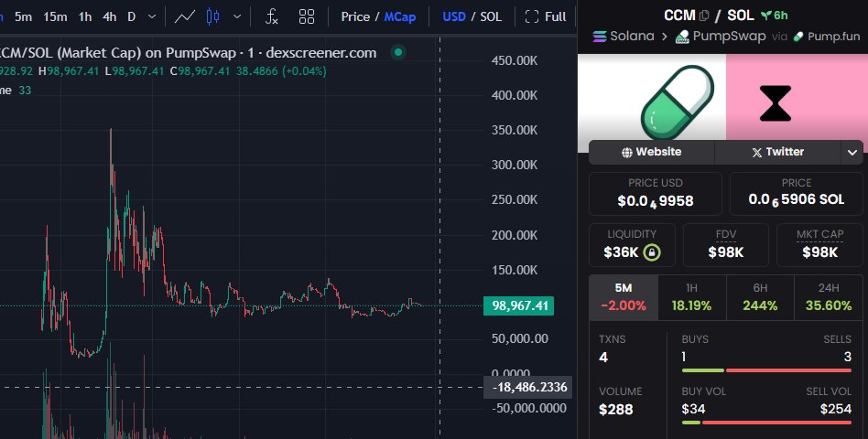
Task: Click the FDV $98K box
Action: [x=726, y=245]
